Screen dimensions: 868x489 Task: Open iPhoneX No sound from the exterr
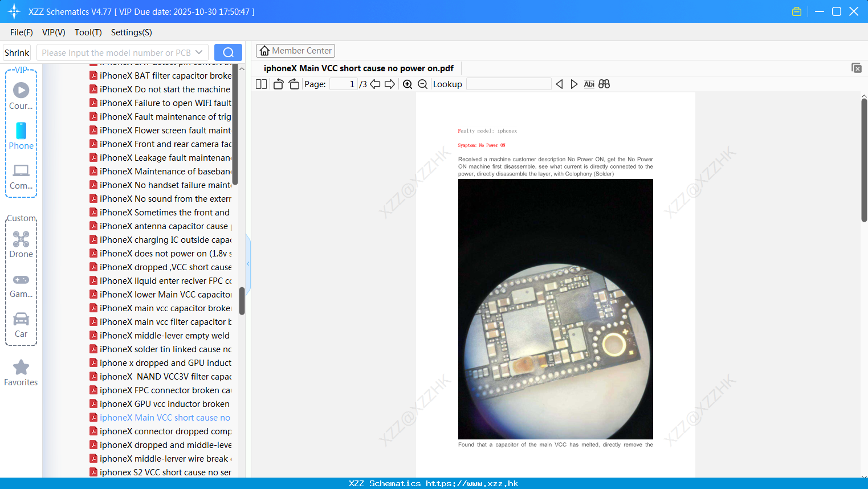[x=165, y=198]
